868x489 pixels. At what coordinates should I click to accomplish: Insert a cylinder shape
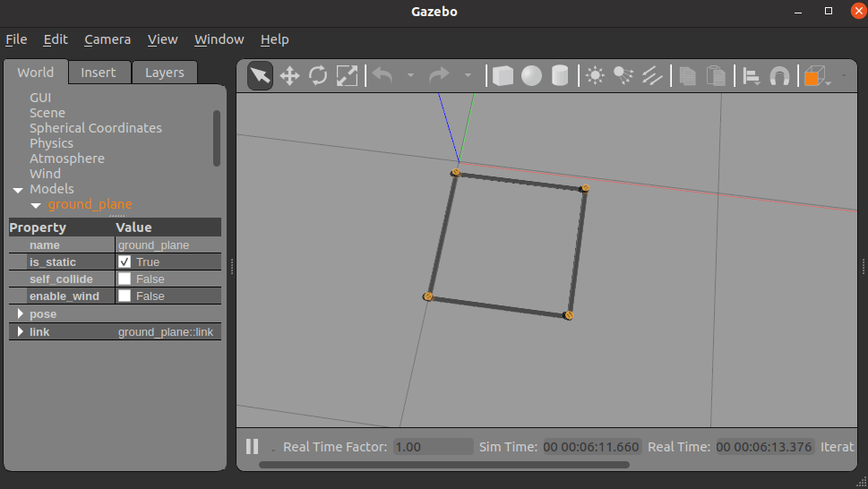coord(560,76)
